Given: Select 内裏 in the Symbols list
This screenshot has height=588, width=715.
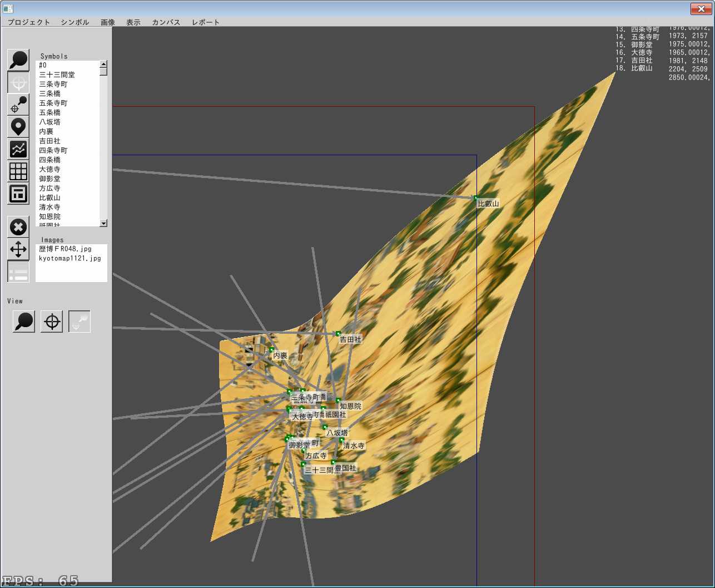Looking at the screenshot, I should [x=67, y=131].
